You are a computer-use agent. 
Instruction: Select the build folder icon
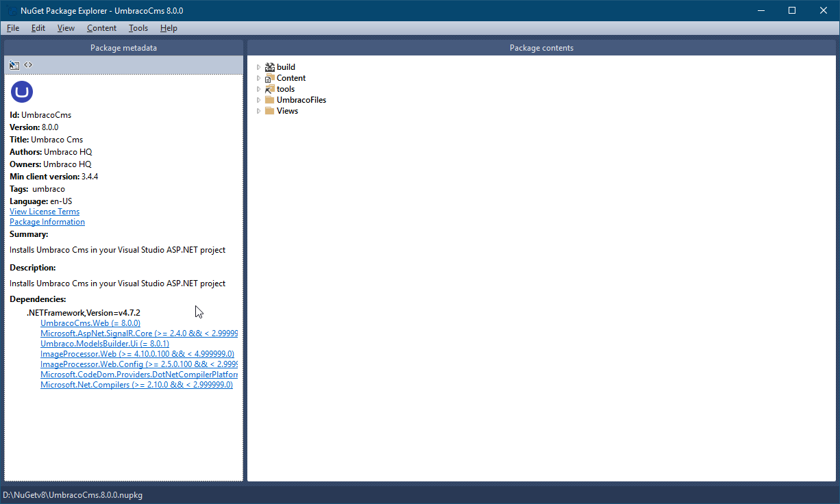[x=269, y=67]
